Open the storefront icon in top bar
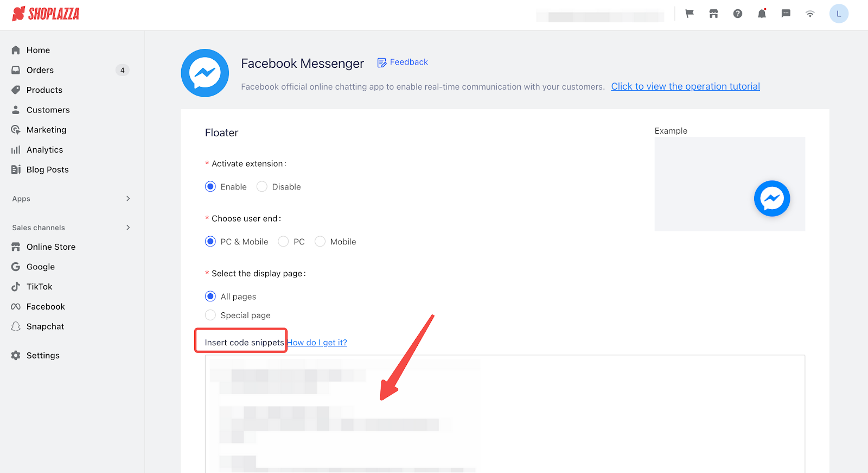Image resolution: width=868 pixels, height=473 pixels. coord(713,14)
